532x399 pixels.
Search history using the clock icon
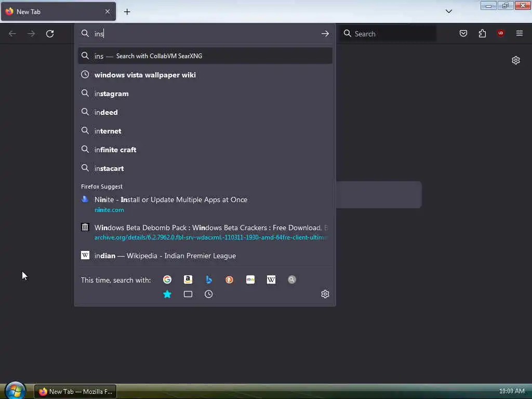click(x=209, y=294)
